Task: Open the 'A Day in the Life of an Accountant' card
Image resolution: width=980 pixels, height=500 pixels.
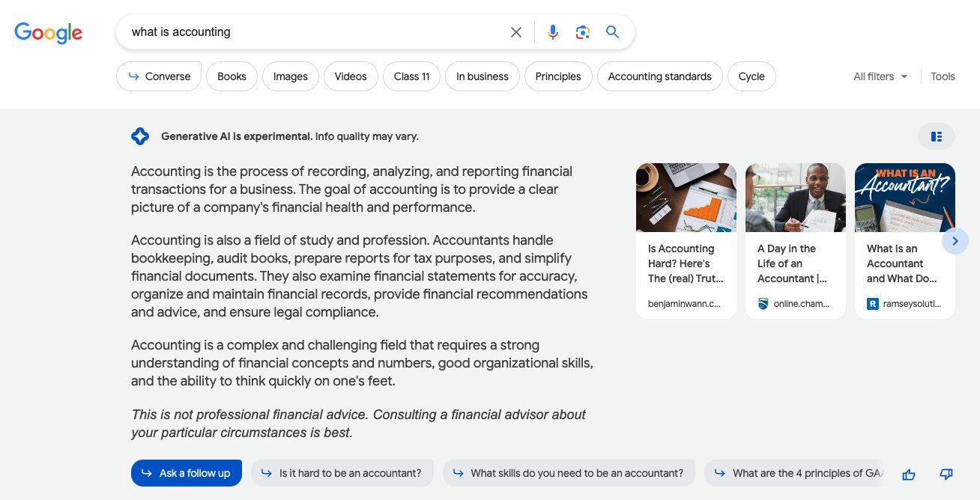Action: [795, 240]
